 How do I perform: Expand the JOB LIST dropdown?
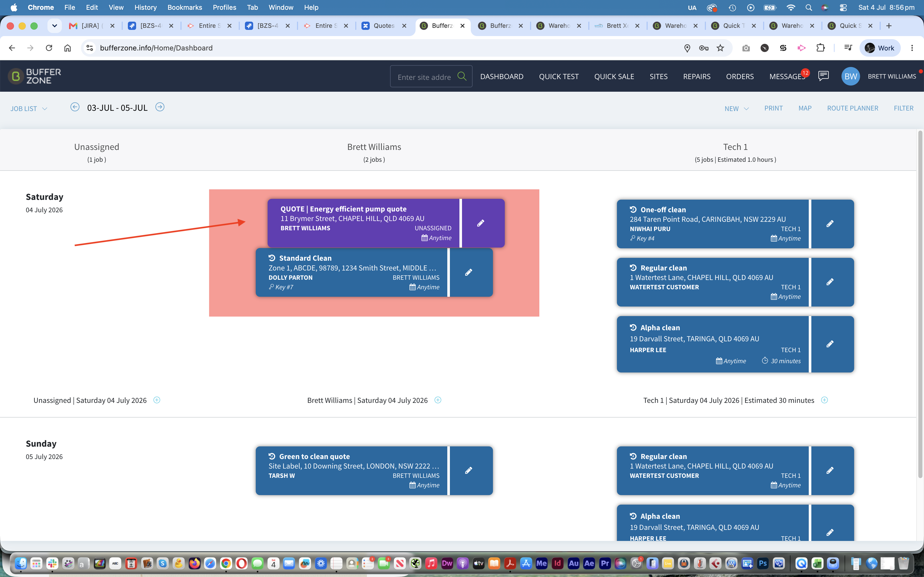(x=29, y=109)
